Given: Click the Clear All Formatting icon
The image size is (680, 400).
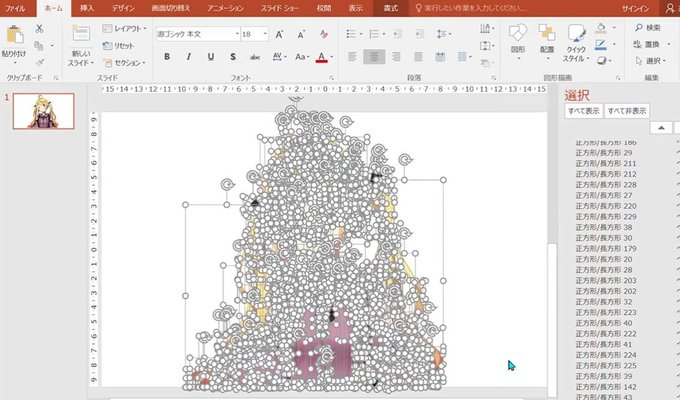Looking at the screenshot, I should pyautogui.click(x=324, y=34).
